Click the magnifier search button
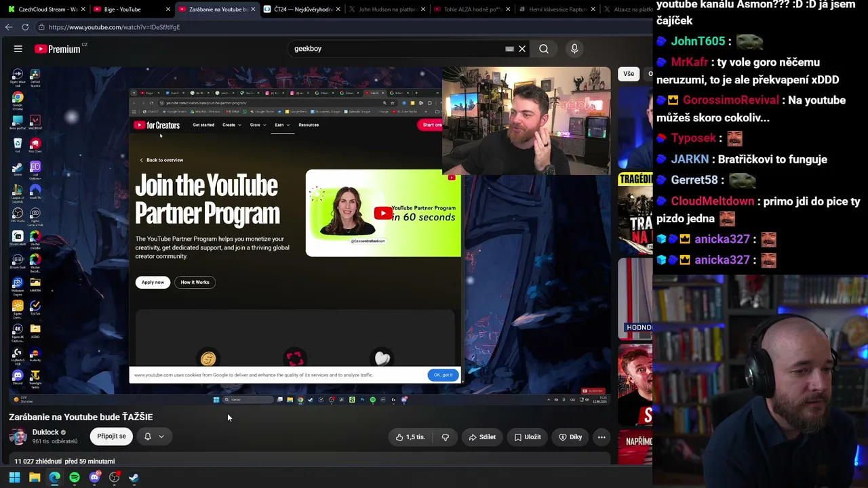This screenshot has width=868, height=488. [544, 49]
